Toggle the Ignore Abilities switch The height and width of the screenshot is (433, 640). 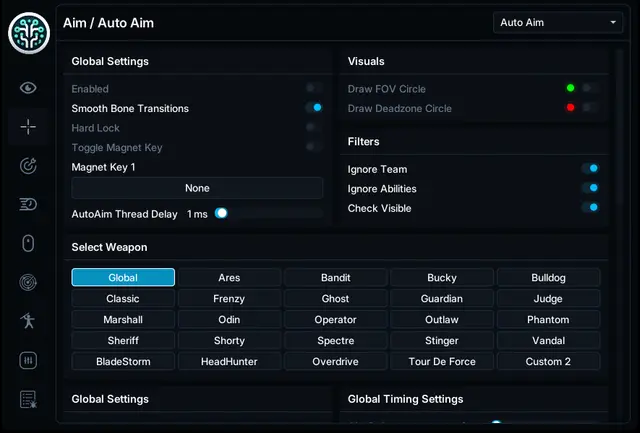591,188
